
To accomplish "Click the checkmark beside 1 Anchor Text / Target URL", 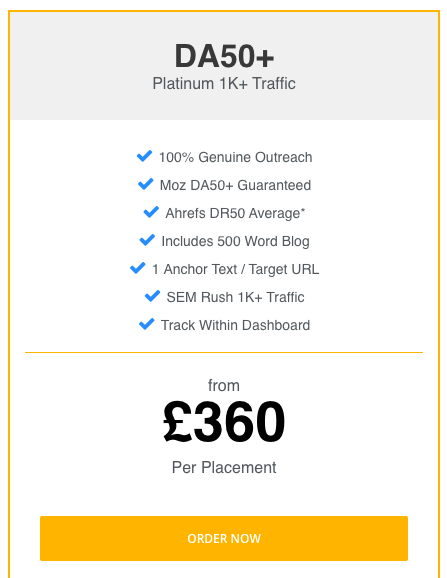I will coord(138,268).
